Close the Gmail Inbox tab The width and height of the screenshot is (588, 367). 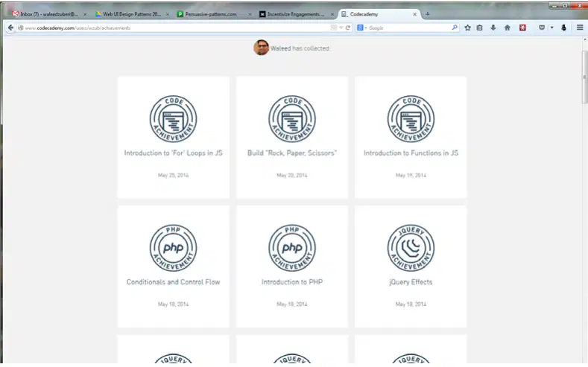(85, 14)
